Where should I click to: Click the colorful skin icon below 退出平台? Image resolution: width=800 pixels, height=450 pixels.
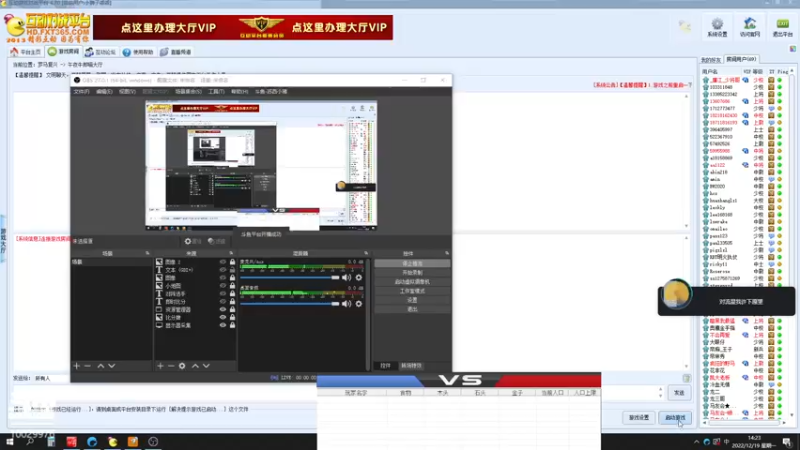(x=792, y=49)
